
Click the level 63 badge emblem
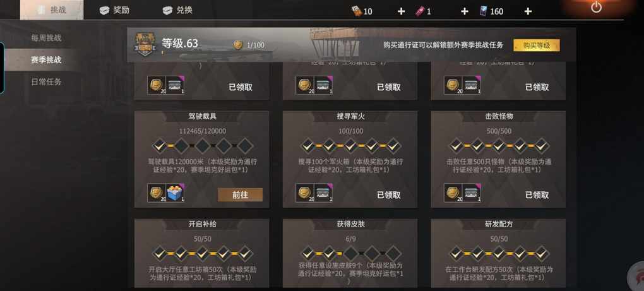coord(145,44)
